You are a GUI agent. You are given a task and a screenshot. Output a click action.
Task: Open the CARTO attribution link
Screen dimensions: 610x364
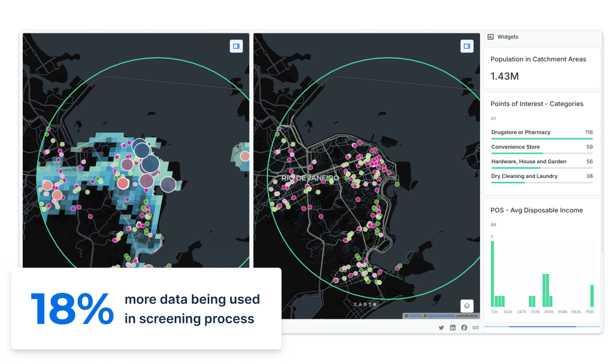[x=415, y=315]
